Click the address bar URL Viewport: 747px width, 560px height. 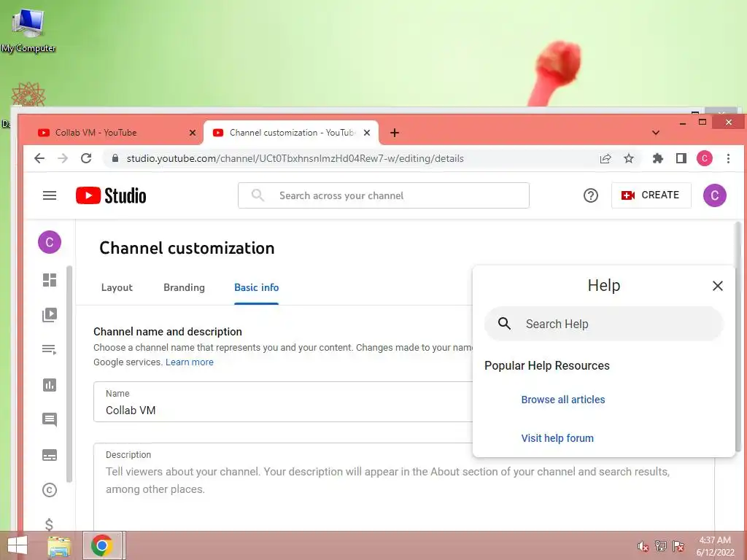[x=295, y=158]
